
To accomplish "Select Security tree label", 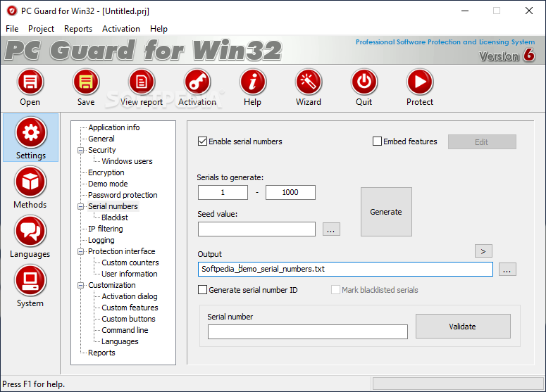I will [x=102, y=150].
